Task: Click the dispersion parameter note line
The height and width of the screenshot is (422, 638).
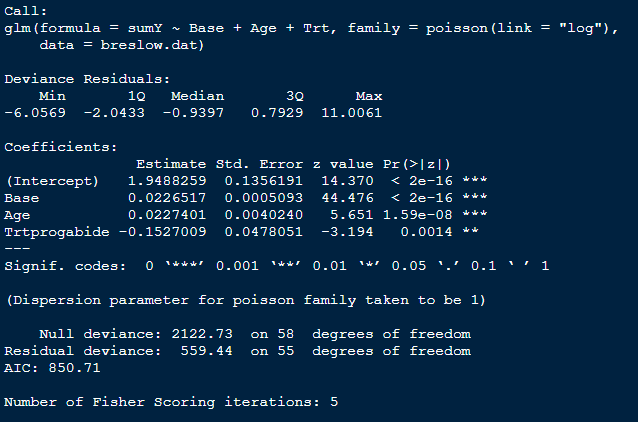Action: (246, 300)
